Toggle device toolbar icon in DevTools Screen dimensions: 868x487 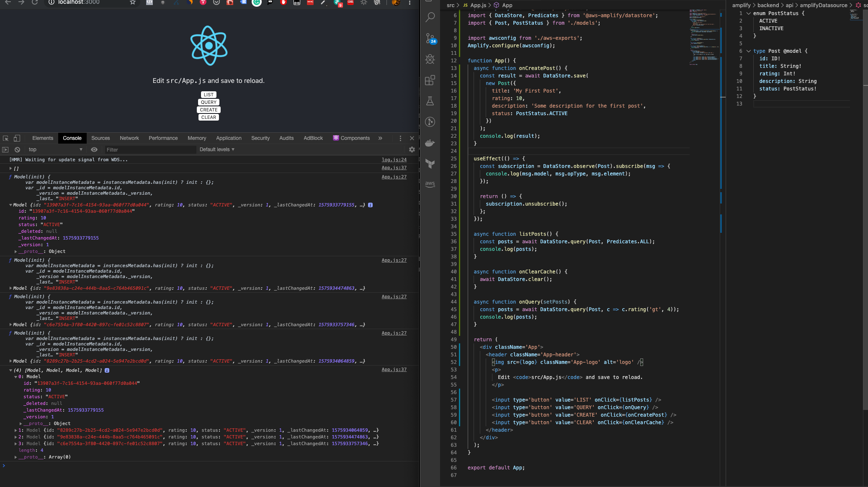coord(17,138)
